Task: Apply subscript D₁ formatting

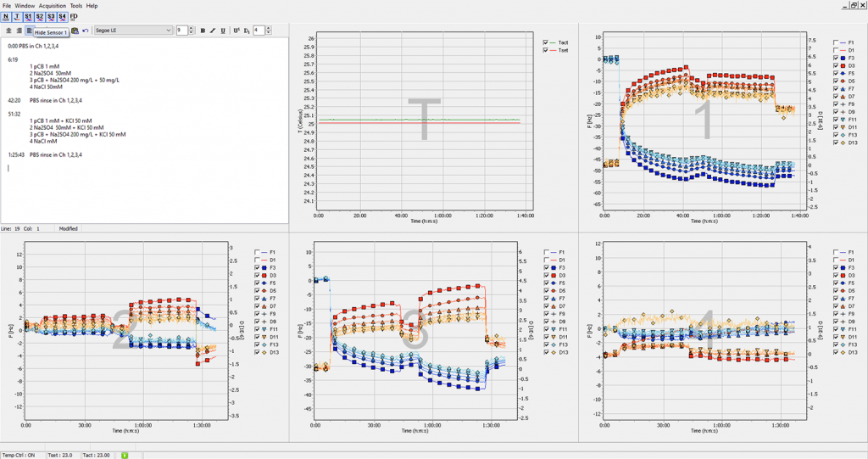Action: (247, 31)
